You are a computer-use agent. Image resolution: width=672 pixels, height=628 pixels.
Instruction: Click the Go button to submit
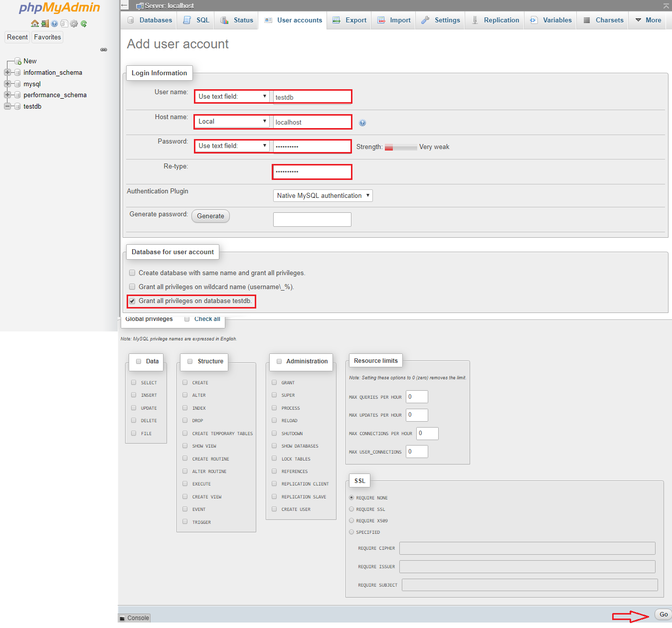pyautogui.click(x=664, y=615)
